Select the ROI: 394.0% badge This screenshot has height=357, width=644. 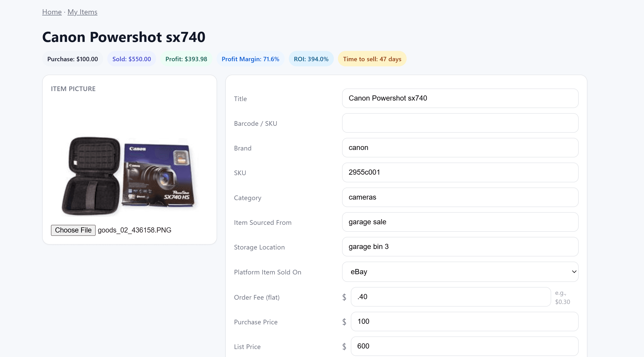(x=311, y=59)
